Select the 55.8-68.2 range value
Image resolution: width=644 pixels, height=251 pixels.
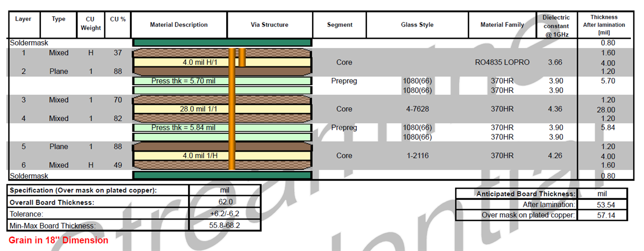point(225,226)
